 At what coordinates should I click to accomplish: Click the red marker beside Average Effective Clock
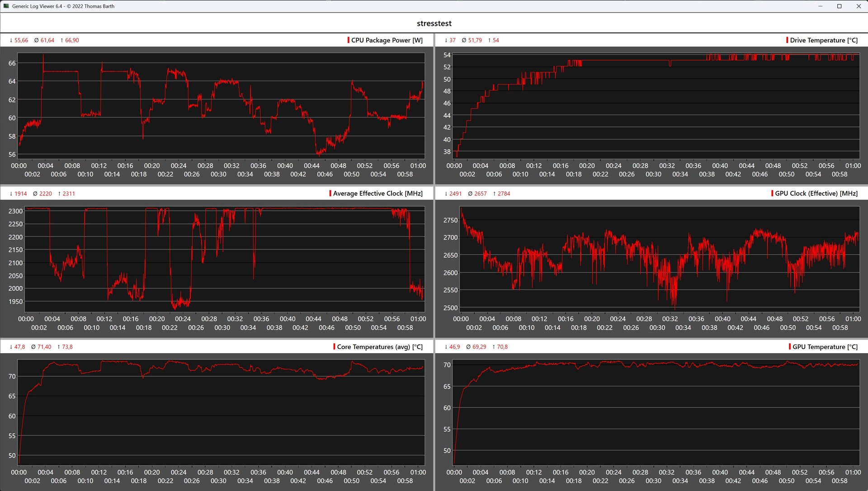[x=330, y=194]
